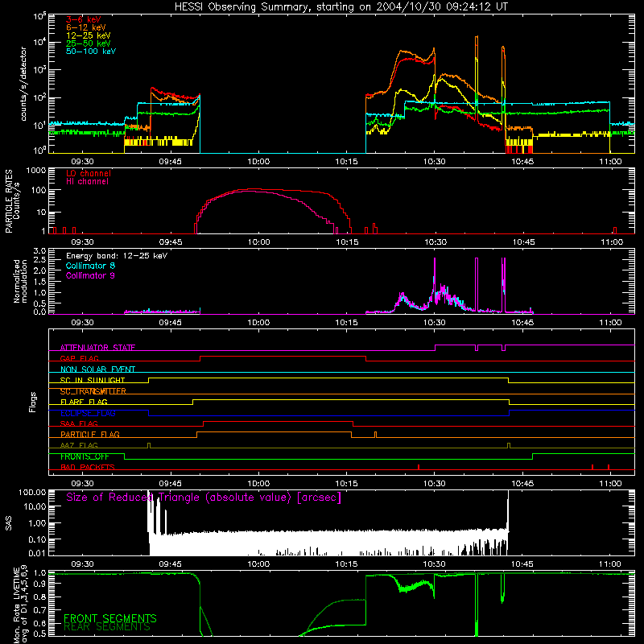Click the SC_IN_SUNLIGHT flag label
This screenshot has width=644, height=644.
coord(93,380)
